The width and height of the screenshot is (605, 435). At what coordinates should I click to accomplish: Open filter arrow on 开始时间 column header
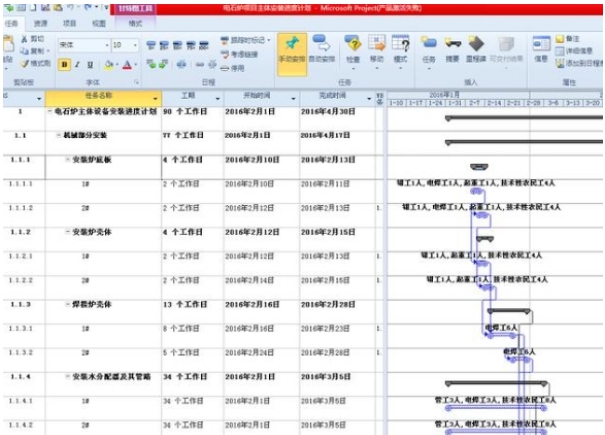point(293,99)
